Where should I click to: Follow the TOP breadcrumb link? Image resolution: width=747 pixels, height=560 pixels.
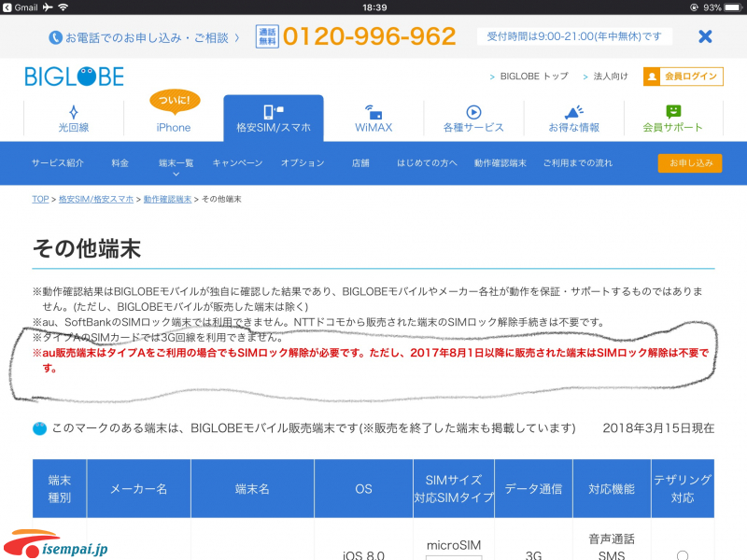pyautogui.click(x=40, y=199)
